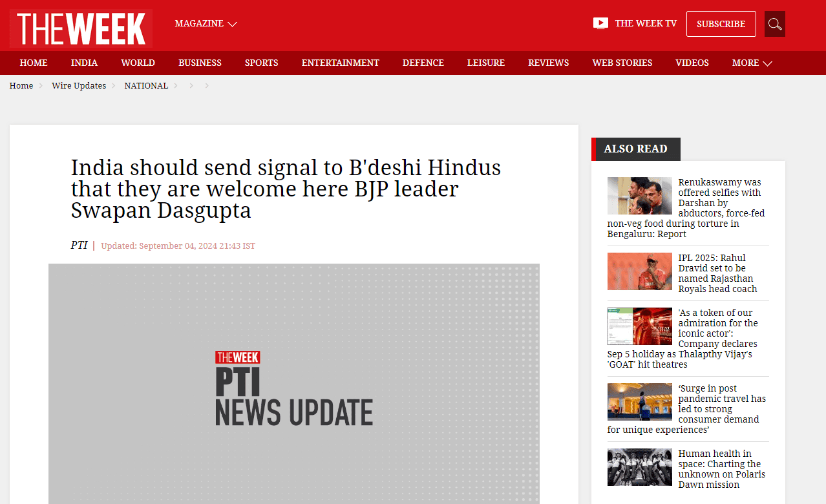Click The Week logo in header
826x504 pixels.
click(x=81, y=28)
